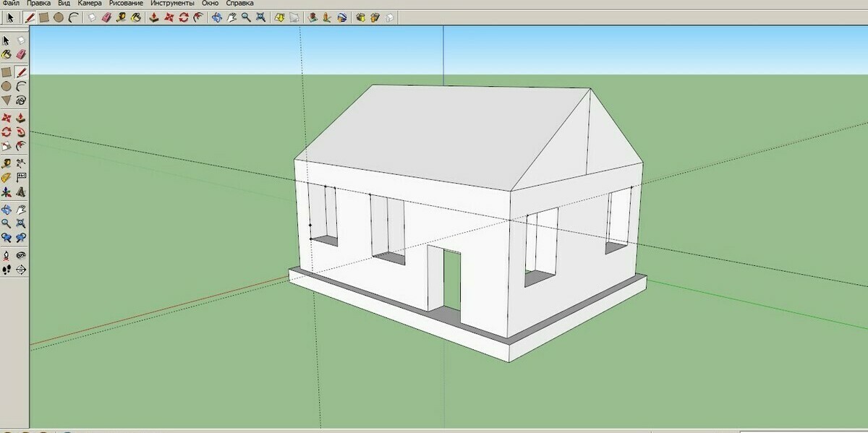Screen dimensions: 868x433
Task: Pick the pink Eraser in the vertical tool set
Action: 21,54
